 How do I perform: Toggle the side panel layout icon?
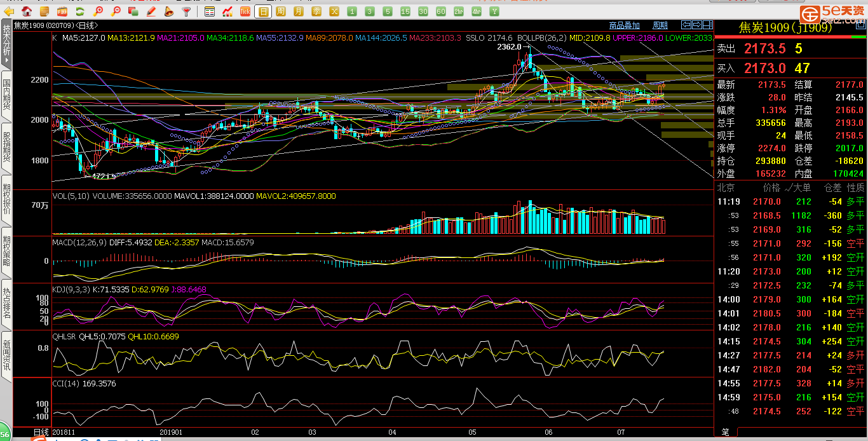pos(707,25)
